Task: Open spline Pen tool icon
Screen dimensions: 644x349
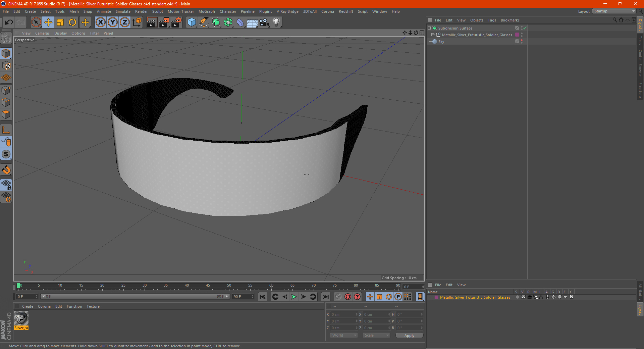Action: pyautogui.click(x=204, y=22)
